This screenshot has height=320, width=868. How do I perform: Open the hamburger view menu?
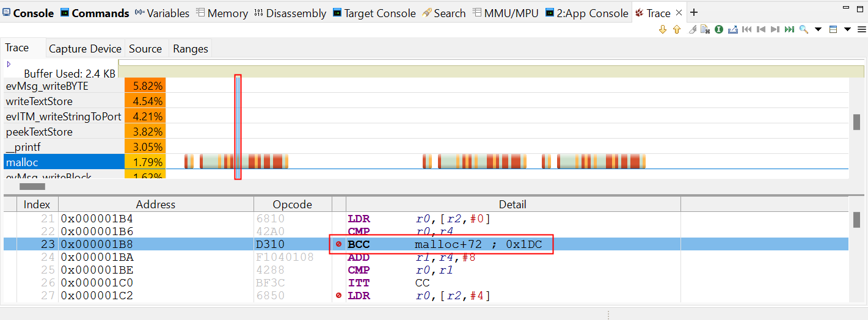tap(861, 29)
